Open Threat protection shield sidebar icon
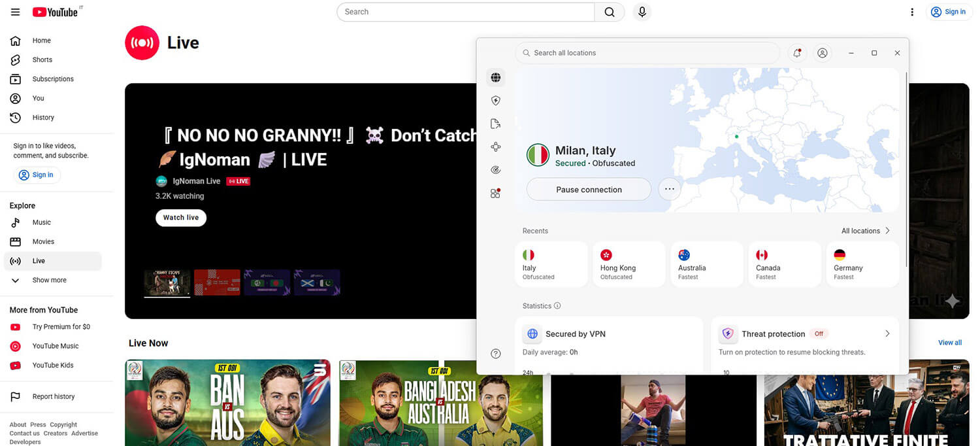980x446 pixels. (496, 101)
